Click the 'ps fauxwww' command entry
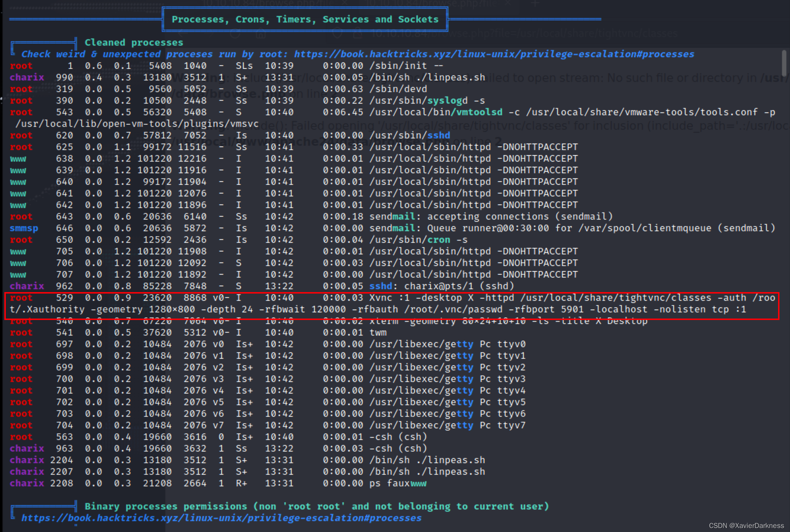Viewport: 790px width, 532px height. tap(398, 483)
